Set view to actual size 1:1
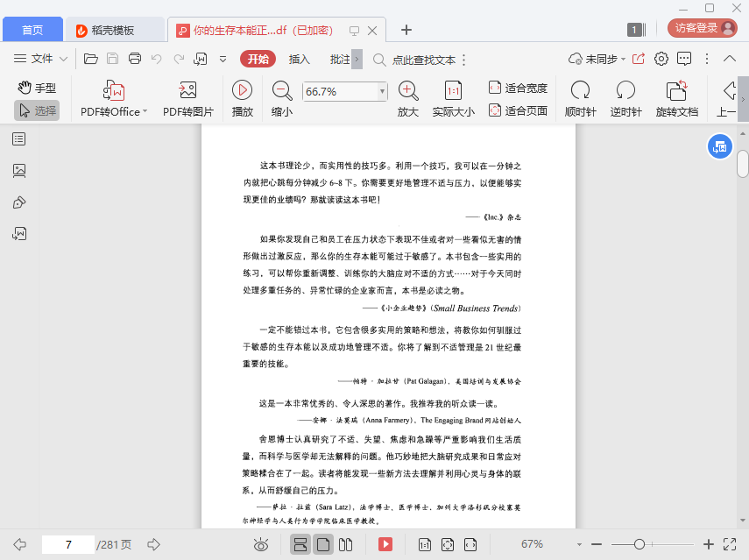749x560 pixels. (x=453, y=99)
